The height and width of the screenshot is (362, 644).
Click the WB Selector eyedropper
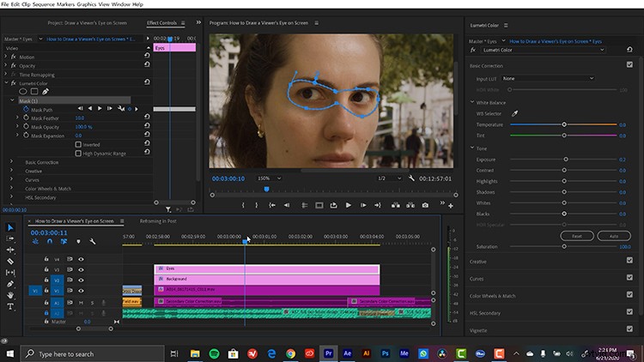click(514, 113)
